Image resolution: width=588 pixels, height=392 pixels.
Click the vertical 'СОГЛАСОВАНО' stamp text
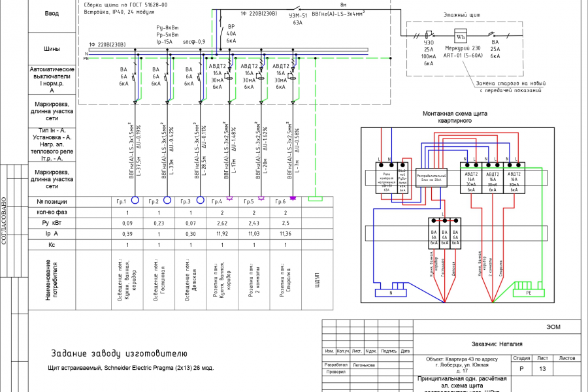click(4, 221)
